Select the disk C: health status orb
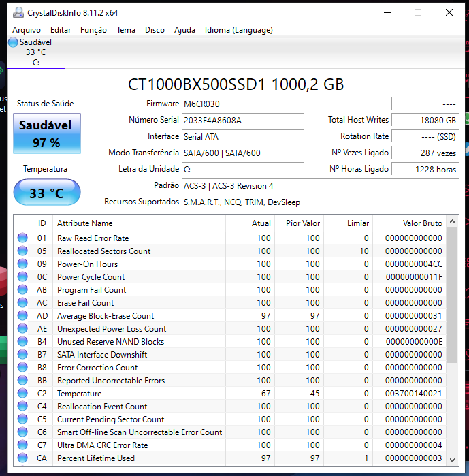Image resolution: width=469 pixels, height=476 pixels. tap(13, 42)
